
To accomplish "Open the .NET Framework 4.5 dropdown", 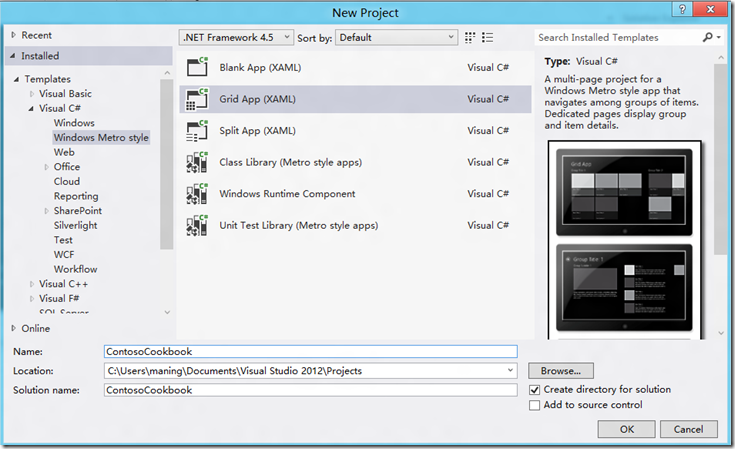I will point(236,37).
